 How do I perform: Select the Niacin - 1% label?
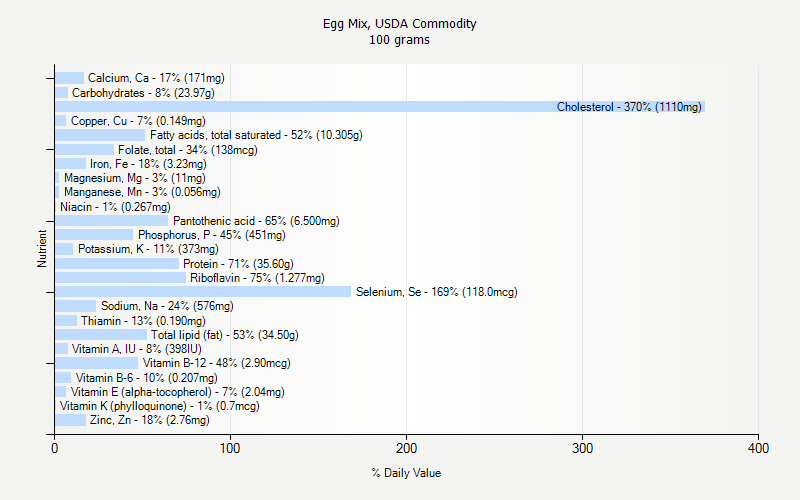(115, 207)
